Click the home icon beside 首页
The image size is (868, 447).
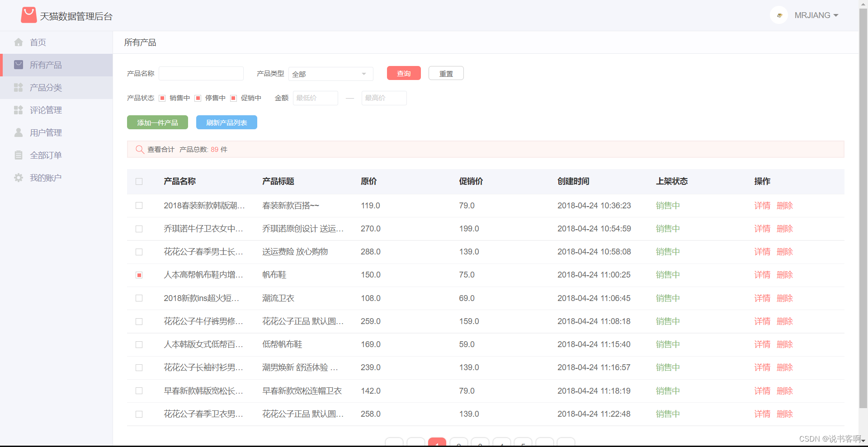(x=19, y=42)
